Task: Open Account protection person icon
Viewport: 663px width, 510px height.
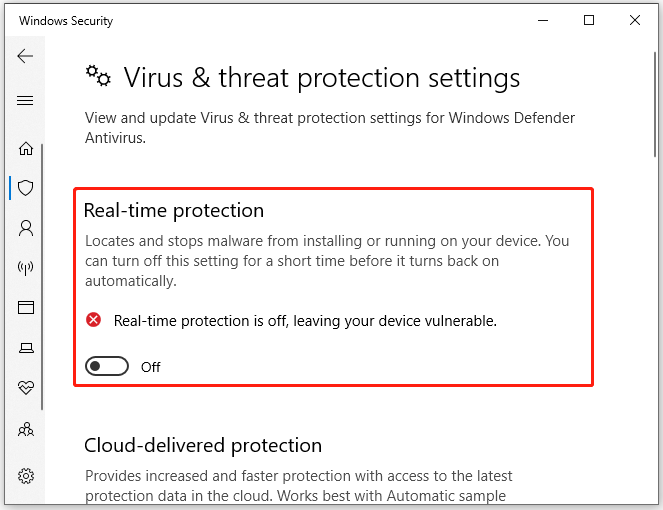Action: 26,228
